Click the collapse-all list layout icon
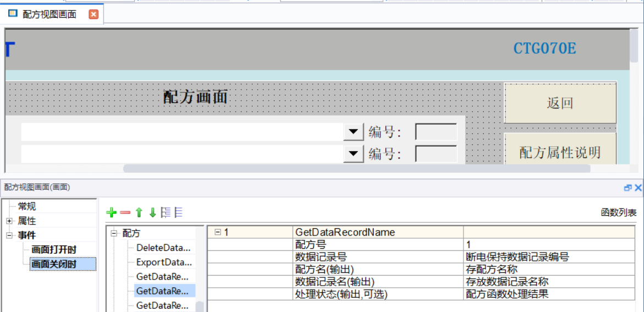 tap(179, 212)
